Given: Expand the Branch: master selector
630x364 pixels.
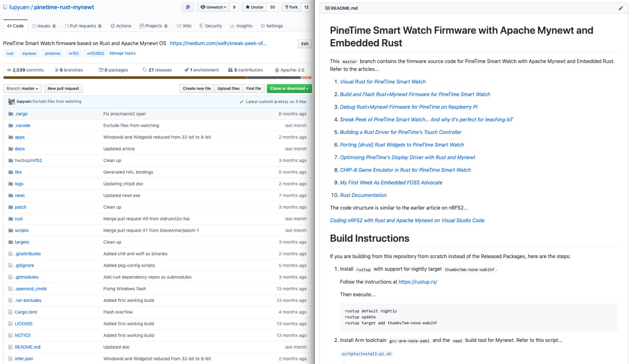Looking at the screenshot, I should (22, 89).
